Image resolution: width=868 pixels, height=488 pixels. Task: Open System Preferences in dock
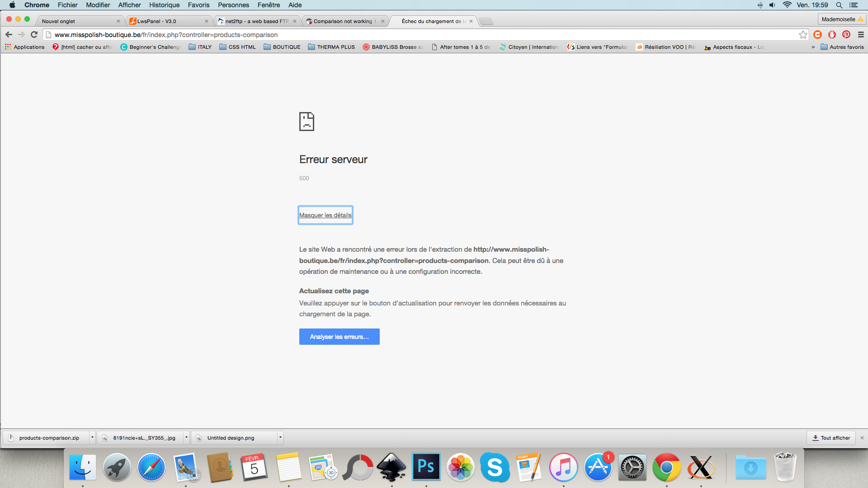pyautogui.click(x=632, y=467)
